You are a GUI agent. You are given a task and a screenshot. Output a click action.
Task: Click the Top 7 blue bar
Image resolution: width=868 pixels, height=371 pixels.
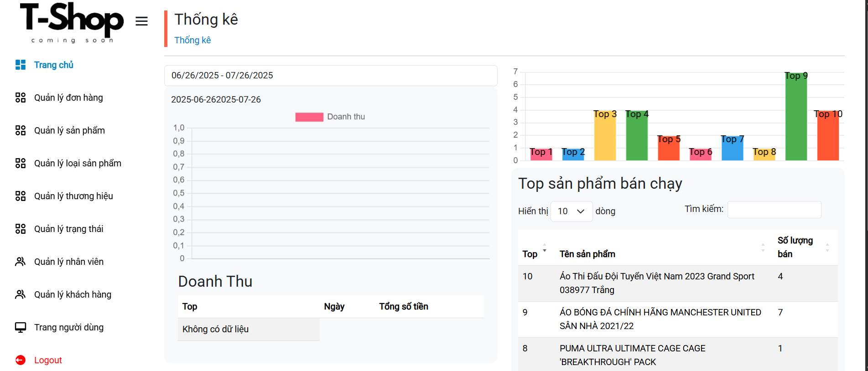coord(733,148)
